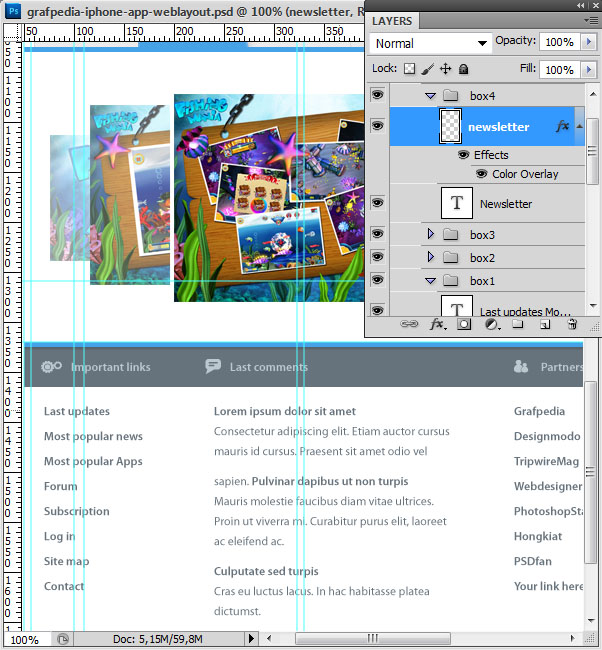Click the zoom percentage field in status bar
This screenshot has width=602, height=650.
tap(27, 639)
